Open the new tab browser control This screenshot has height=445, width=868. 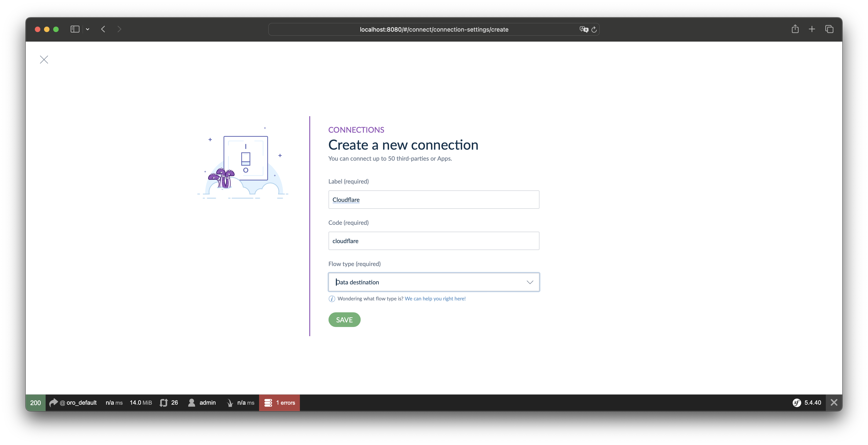811,29
